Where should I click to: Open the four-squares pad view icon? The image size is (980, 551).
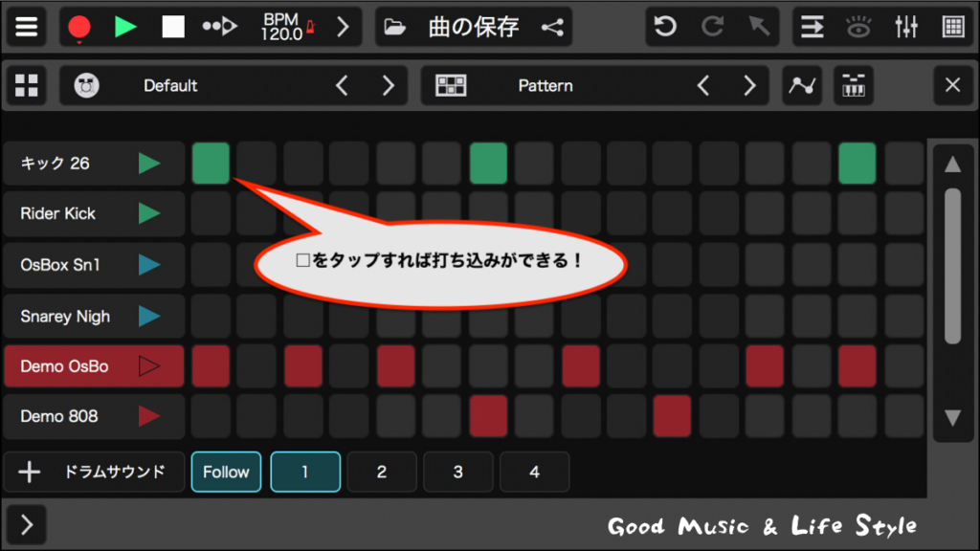tap(26, 85)
